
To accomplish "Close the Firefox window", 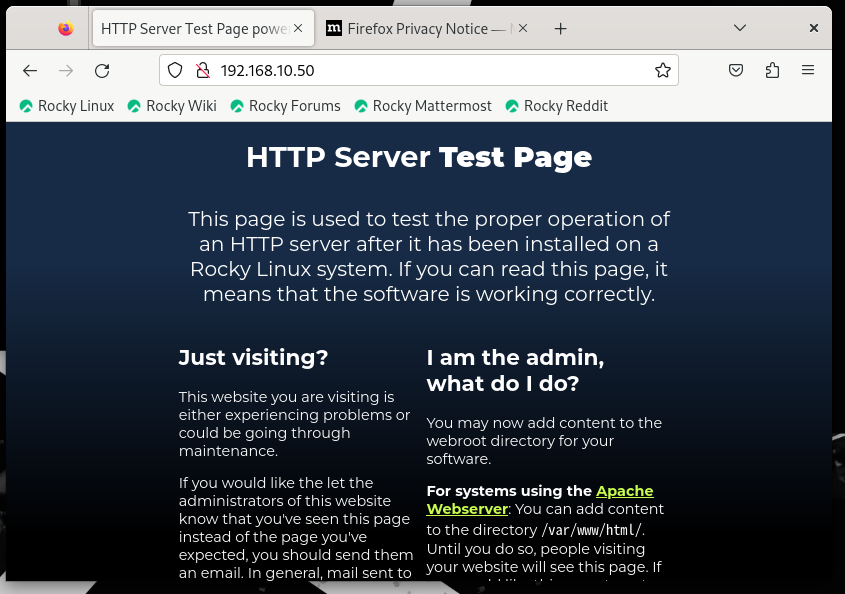I will [x=814, y=28].
